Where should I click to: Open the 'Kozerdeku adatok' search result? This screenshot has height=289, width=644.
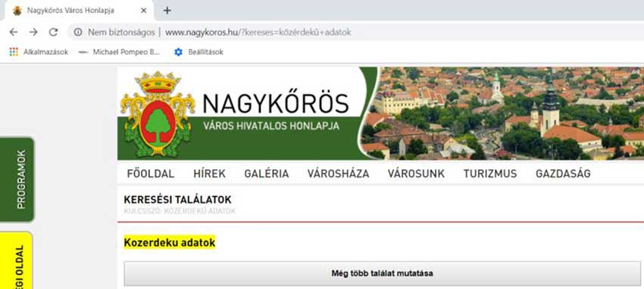tap(170, 243)
